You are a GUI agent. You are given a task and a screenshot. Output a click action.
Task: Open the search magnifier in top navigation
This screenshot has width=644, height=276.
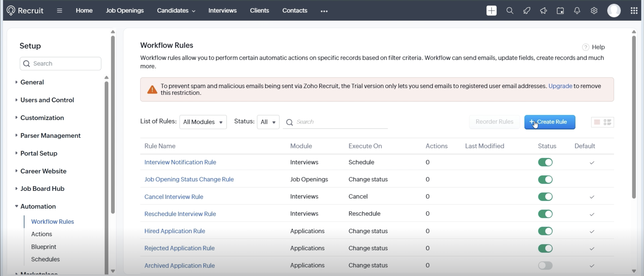tap(510, 11)
